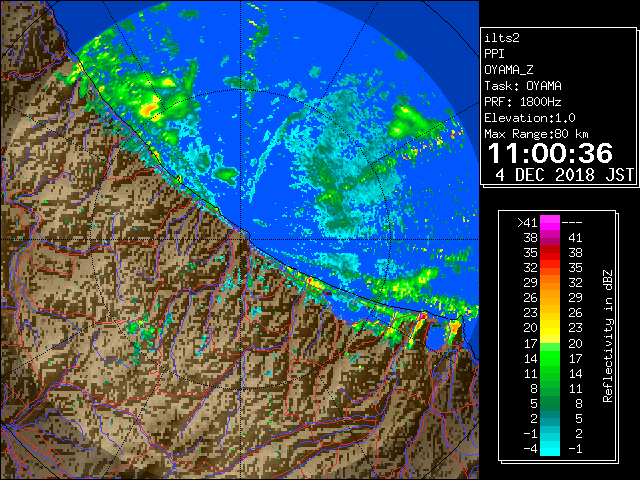640x480 pixels.
Task: Click the red legend color band at 35
Action: coord(550,253)
